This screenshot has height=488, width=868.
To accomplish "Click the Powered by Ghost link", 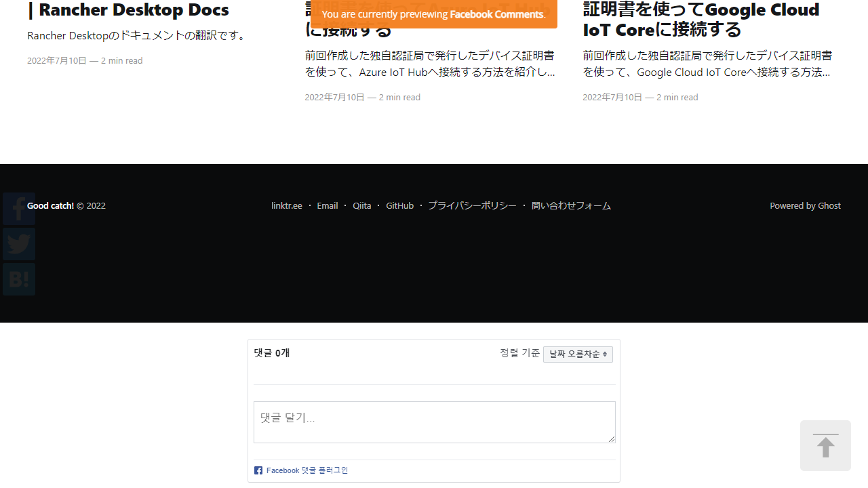I will tap(805, 206).
